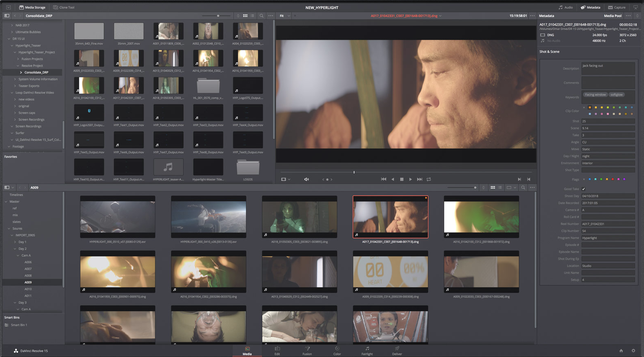Open media storage options three-dot menu
Image resolution: width=644 pixels, height=357 pixels.
(271, 16)
